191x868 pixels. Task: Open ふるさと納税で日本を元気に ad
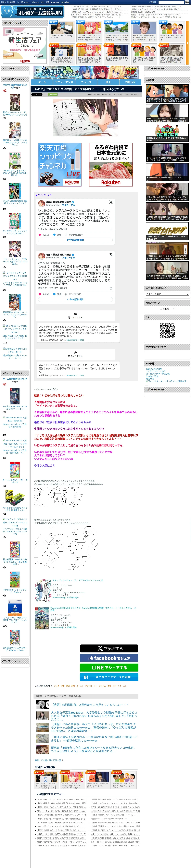[x=111, y=165]
